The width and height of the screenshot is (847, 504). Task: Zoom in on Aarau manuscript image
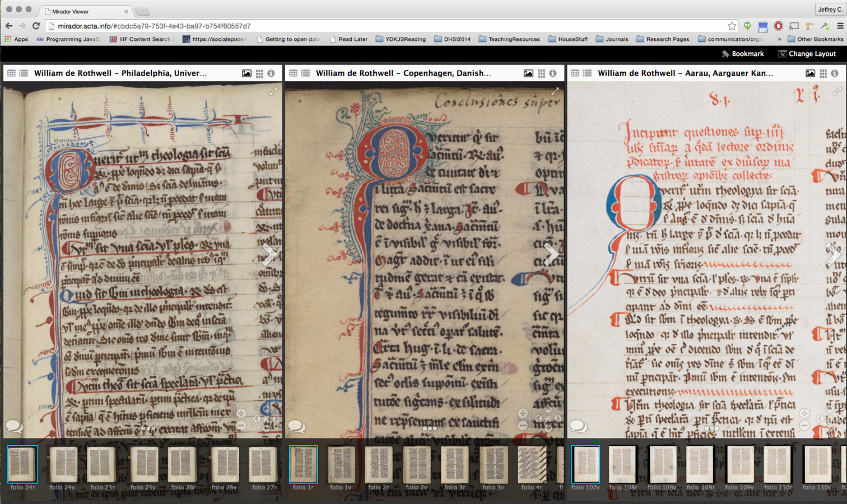click(x=804, y=413)
